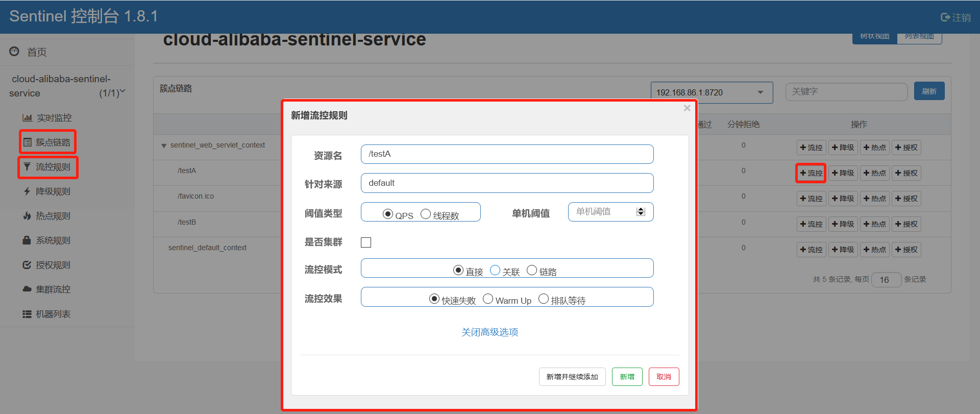980x414 pixels.
Task: Add 热点 rule for /favicon.ico row
Action: (874, 199)
